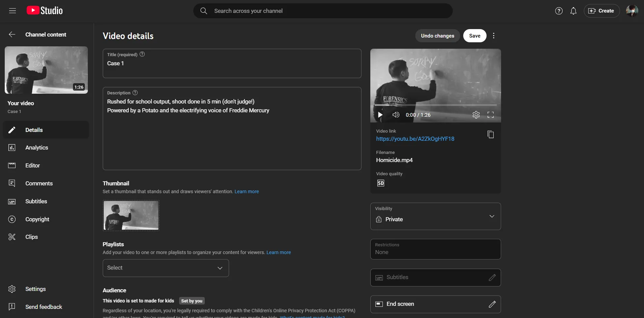Mute the video preview audio
Viewport: 644px width, 318px height.
(396, 115)
